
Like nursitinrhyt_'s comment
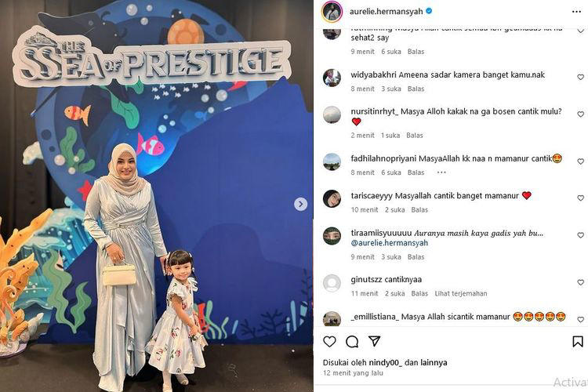tap(580, 114)
